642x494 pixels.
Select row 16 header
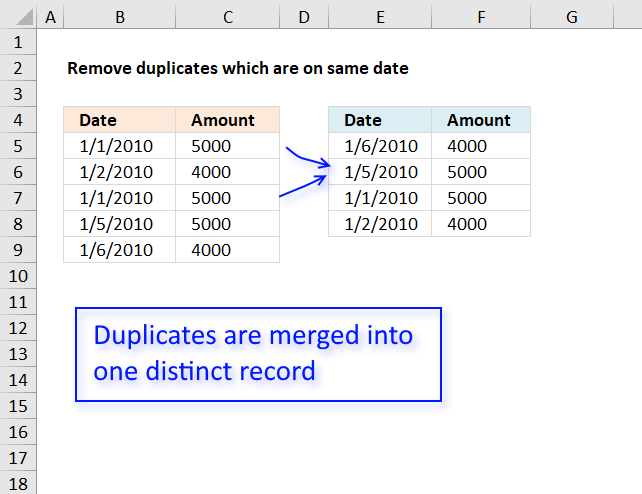click(18, 432)
